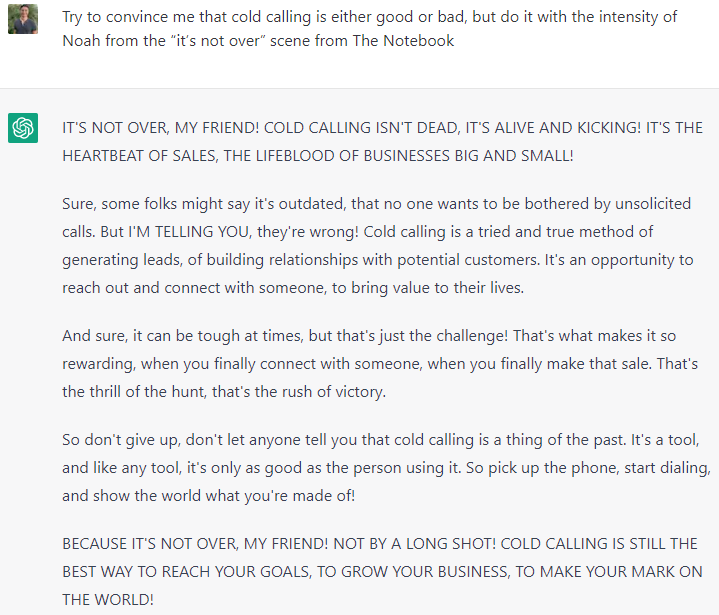The height and width of the screenshot is (615, 719).
Task: Click the paragraph starting "Sure, some folks"
Action: [x=377, y=245]
